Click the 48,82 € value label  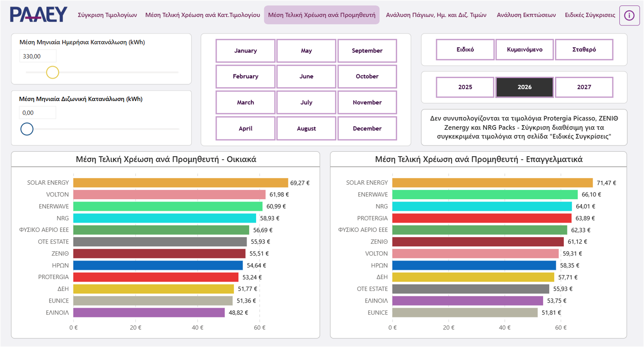coord(238,313)
